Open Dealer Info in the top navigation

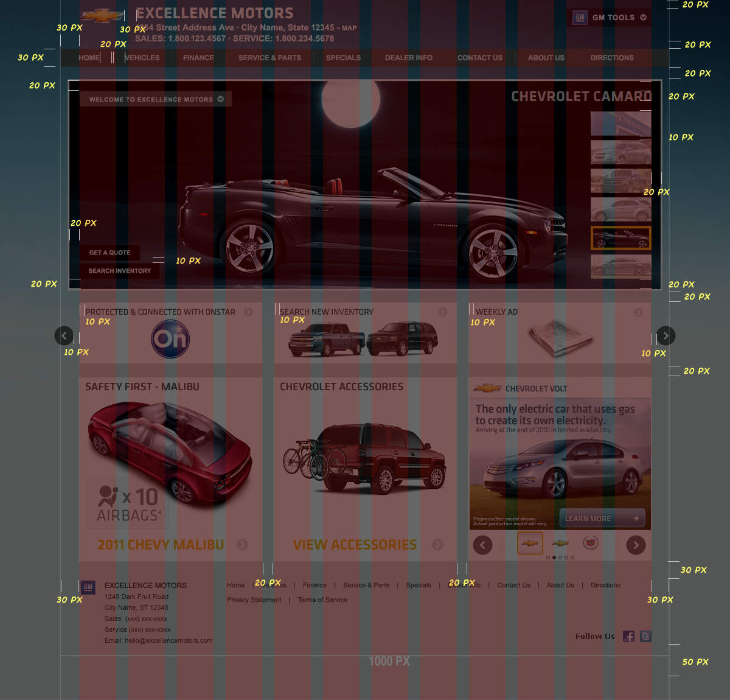(x=409, y=58)
